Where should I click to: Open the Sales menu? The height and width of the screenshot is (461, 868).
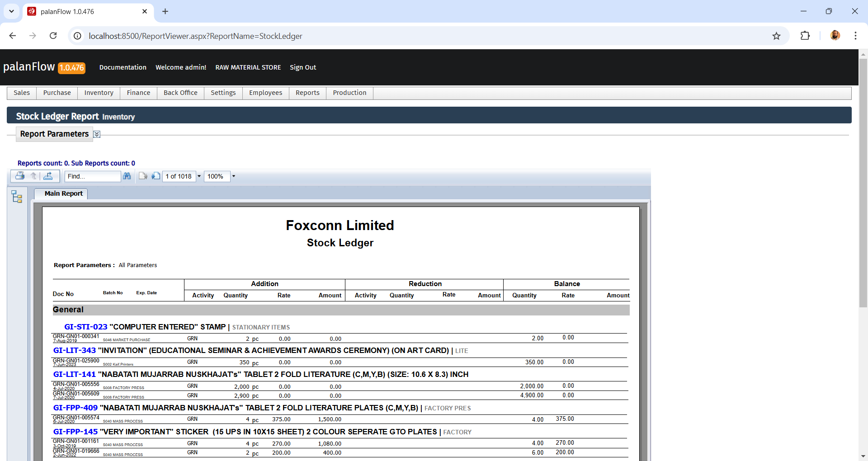22,93
